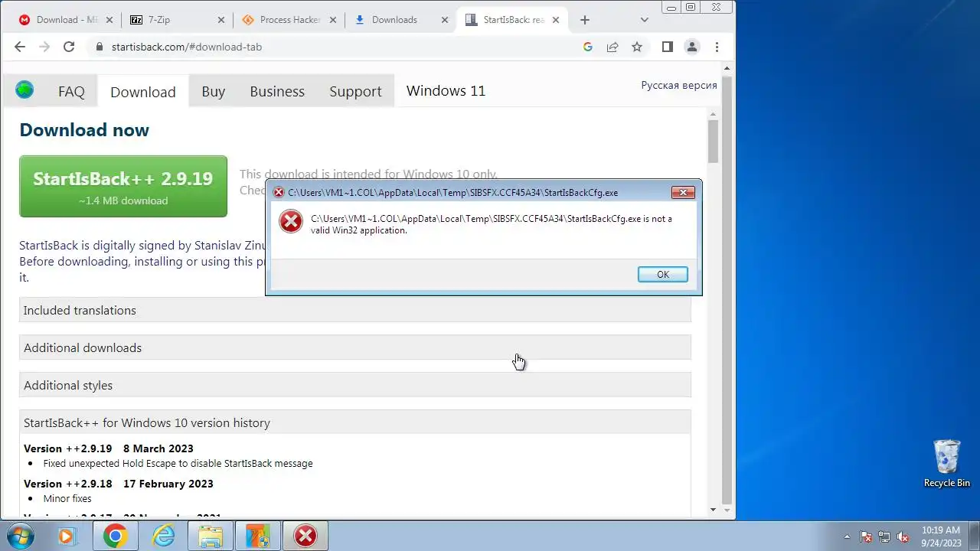Viewport: 980px width, 551px height.
Task: Click the page scrollbar up arrow
Action: point(727,69)
